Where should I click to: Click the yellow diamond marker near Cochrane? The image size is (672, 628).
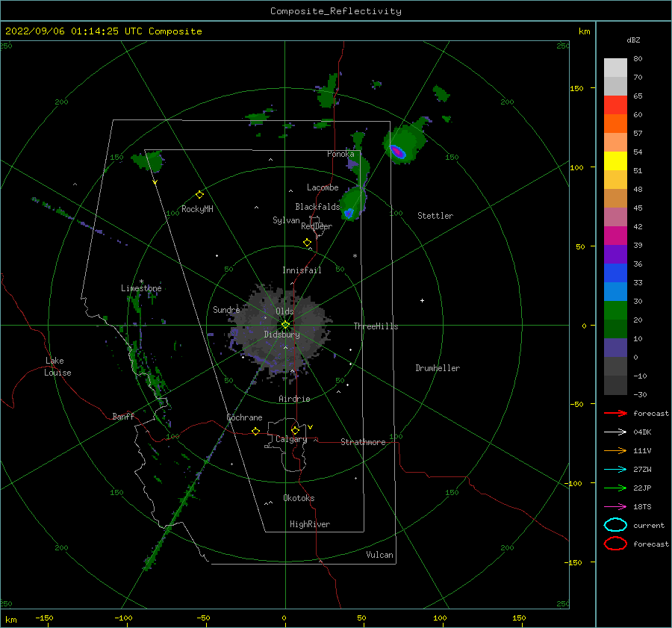pos(256,431)
